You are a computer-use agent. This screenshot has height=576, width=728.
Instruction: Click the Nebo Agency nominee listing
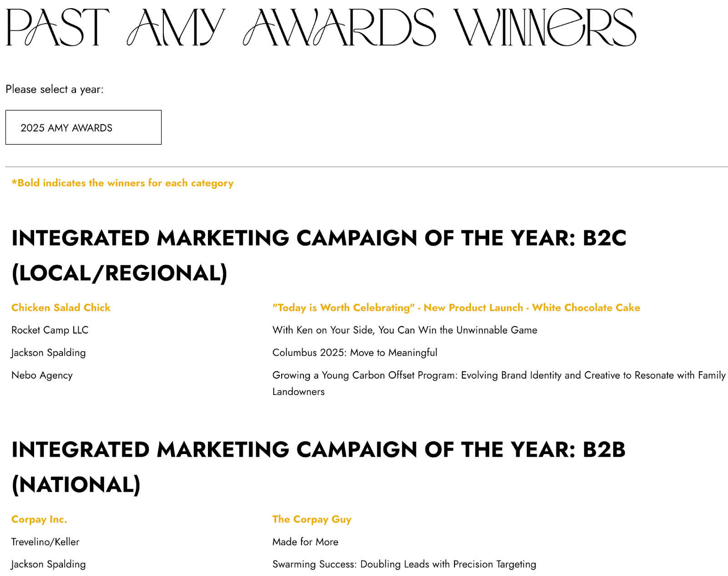[42, 375]
